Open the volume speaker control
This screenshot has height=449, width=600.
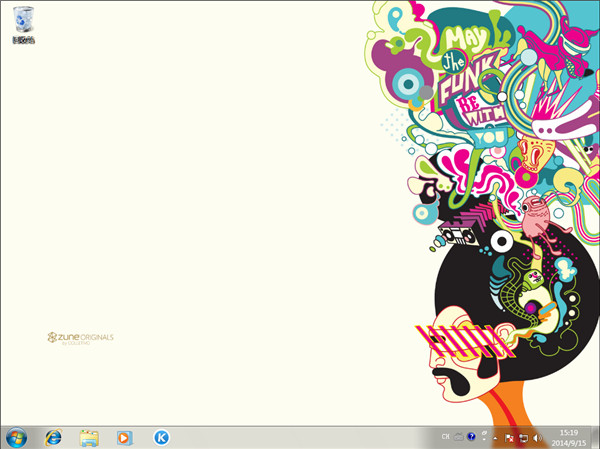point(536,437)
